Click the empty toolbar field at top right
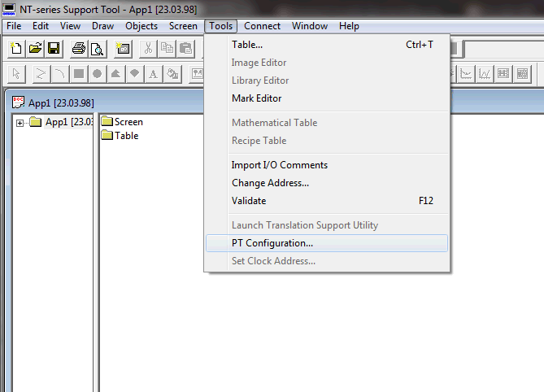Viewport: 544px width, 392px height. [x=504, y=49]
